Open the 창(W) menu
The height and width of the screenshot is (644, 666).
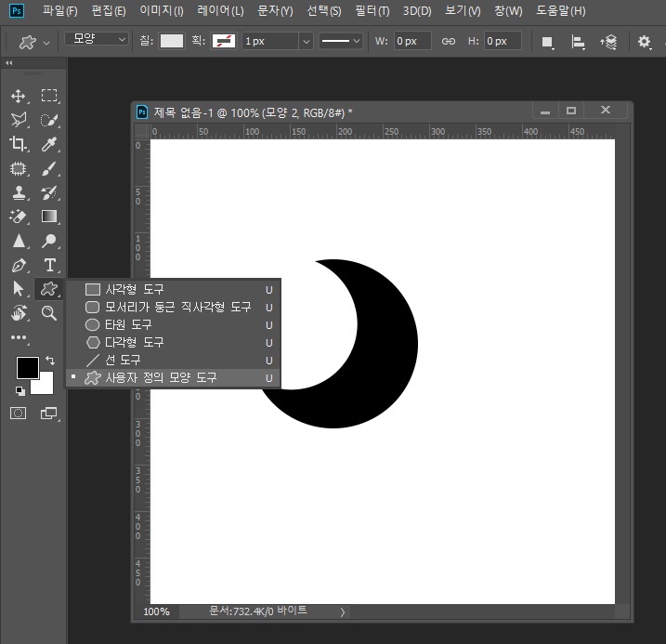click(x=508, y=10)
